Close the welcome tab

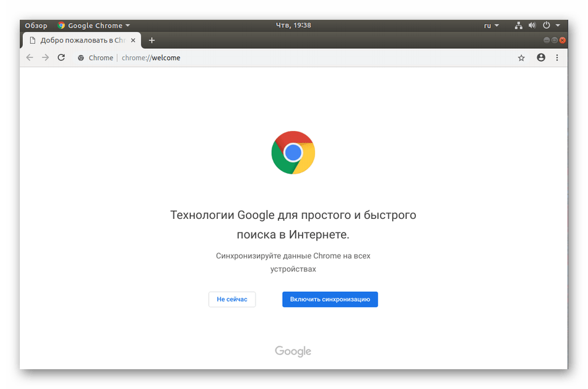132,40
